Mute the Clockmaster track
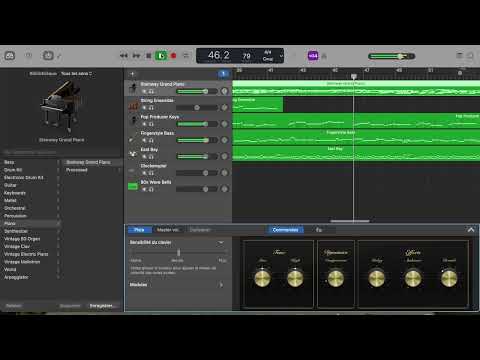 click(x=144, y=173)
